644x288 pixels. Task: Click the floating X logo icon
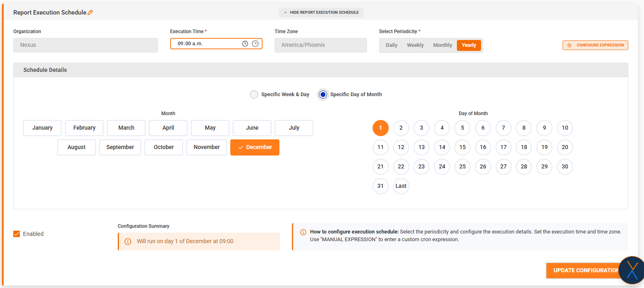coord(632,270)
